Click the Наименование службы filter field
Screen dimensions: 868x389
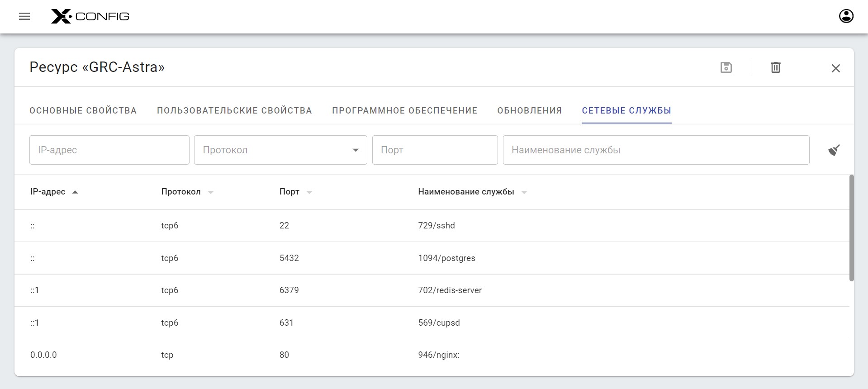coord(655,150)
